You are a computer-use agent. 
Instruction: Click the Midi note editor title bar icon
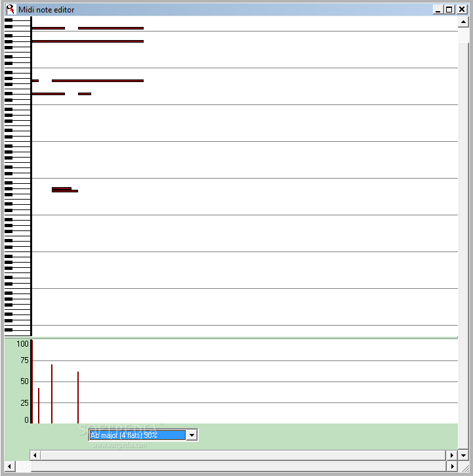click(x=10, y=9)
